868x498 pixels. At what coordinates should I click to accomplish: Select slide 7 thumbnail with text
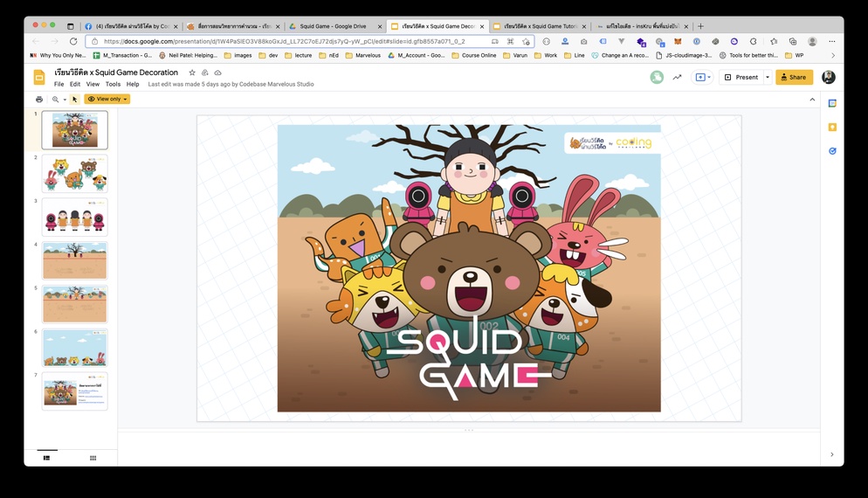pyautogui.click(x=75, y=391)
